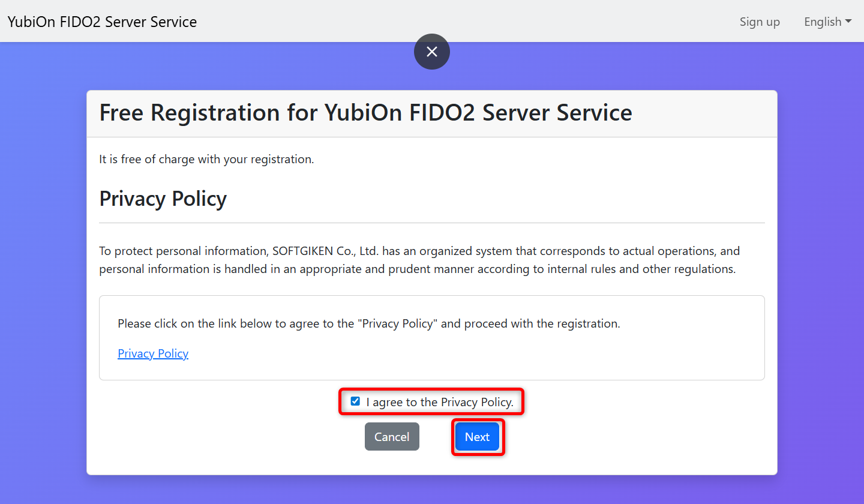Image resolution: width=864 pixels, height=504 pixels.
Task: Open the English language dropdown
Action: point(828,22)
